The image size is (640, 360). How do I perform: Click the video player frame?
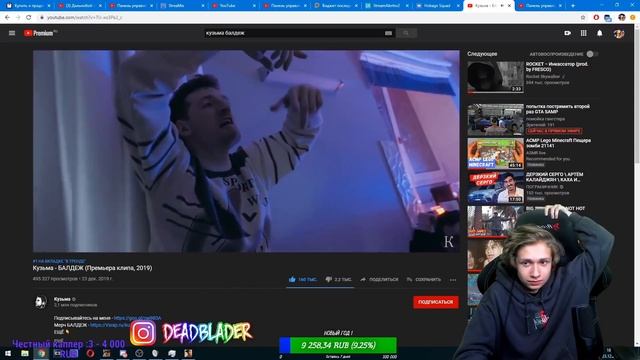[246, 151]
